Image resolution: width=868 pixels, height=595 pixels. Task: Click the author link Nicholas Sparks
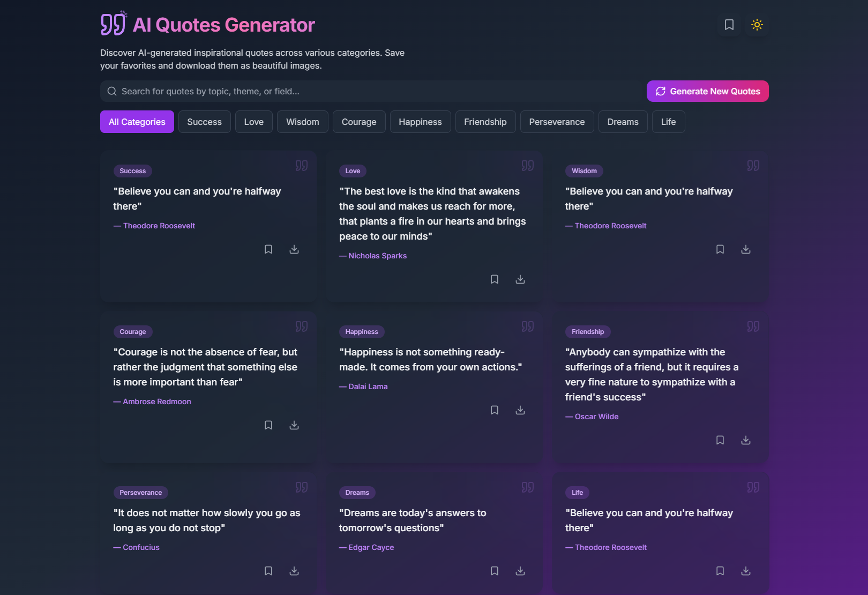click(x=378, y=256)
